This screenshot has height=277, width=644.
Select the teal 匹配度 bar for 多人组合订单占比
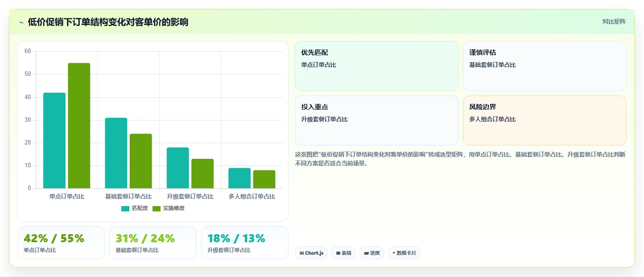[x=239, y=178]
